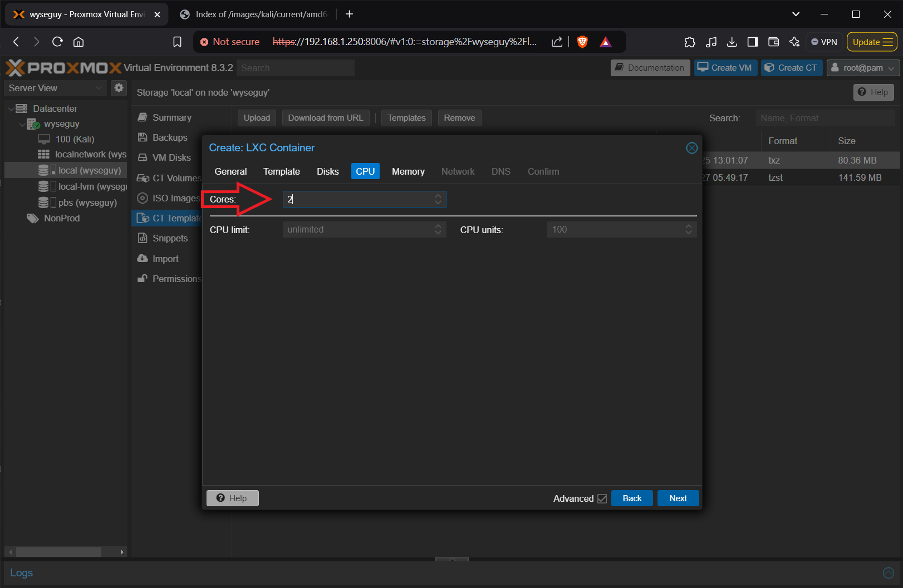Toggle the browser sidebar panel icon

753,42
